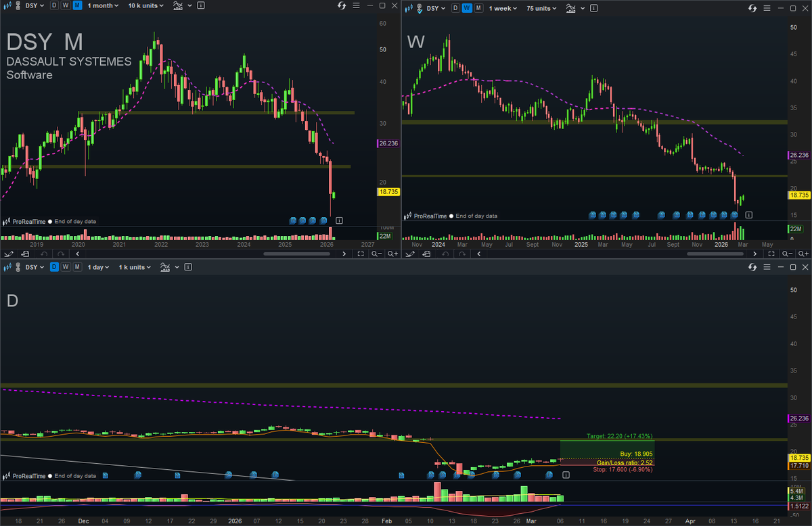Redo an action in the monthly chart
This screenshot has width=812, height=526.
click(x=60, y=254)
